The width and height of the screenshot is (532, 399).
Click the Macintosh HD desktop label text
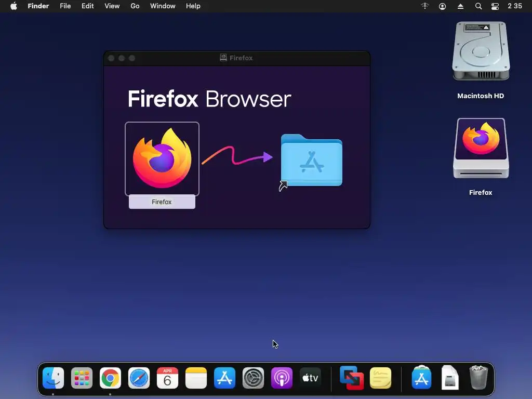coord(481,96)
